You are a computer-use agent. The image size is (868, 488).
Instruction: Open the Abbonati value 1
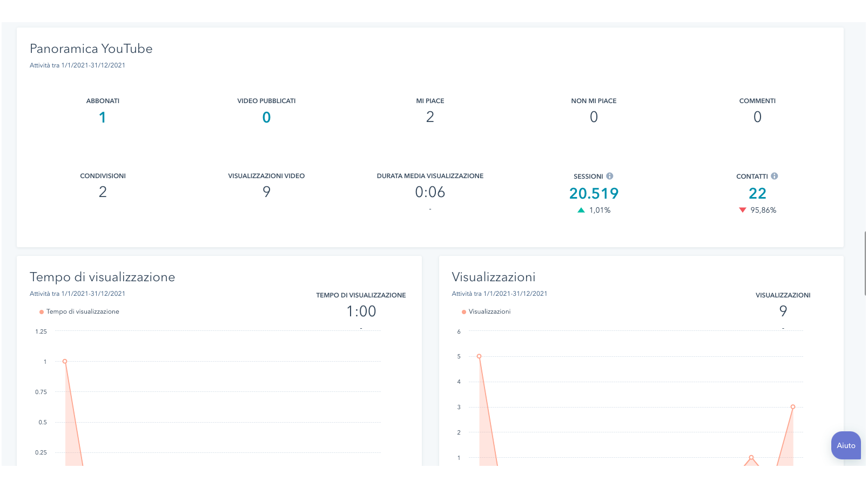click(x=103, y=117)
